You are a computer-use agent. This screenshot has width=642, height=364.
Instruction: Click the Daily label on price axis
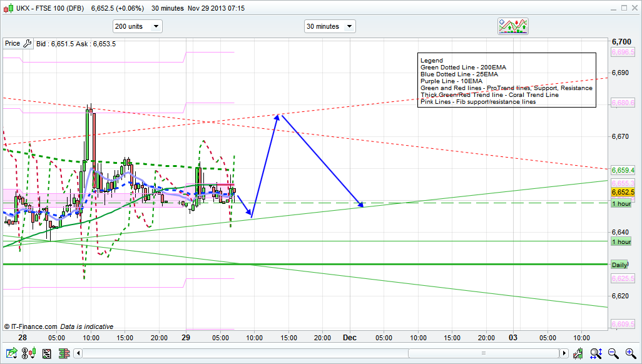[x=620, y=265]
